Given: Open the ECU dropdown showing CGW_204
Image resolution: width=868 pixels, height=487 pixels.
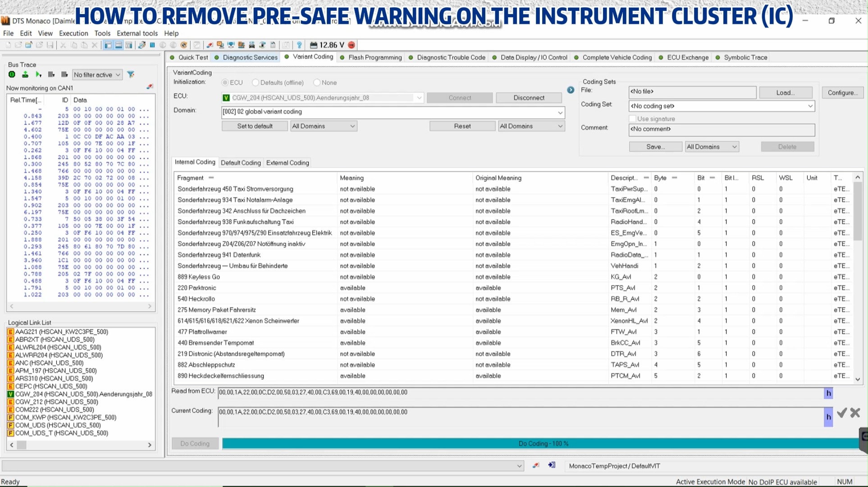Looking at the screenshot, I should [323, 98].
